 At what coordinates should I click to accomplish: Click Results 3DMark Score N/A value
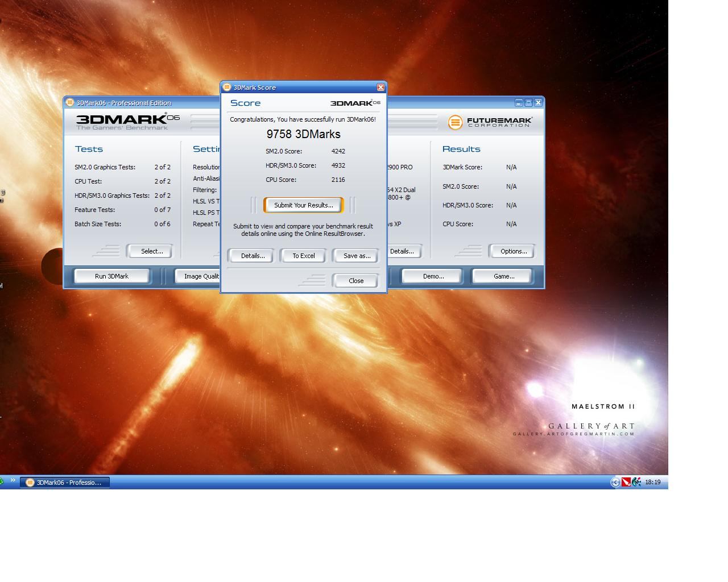point(511,167)
